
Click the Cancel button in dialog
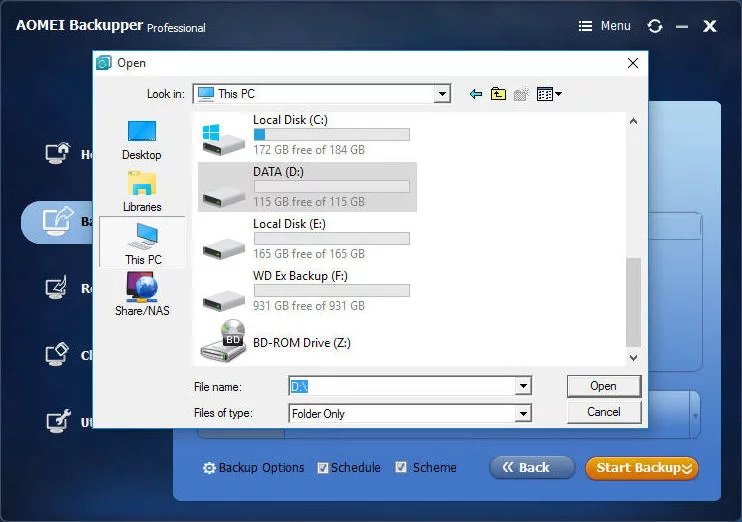click(x=604, y=412)
